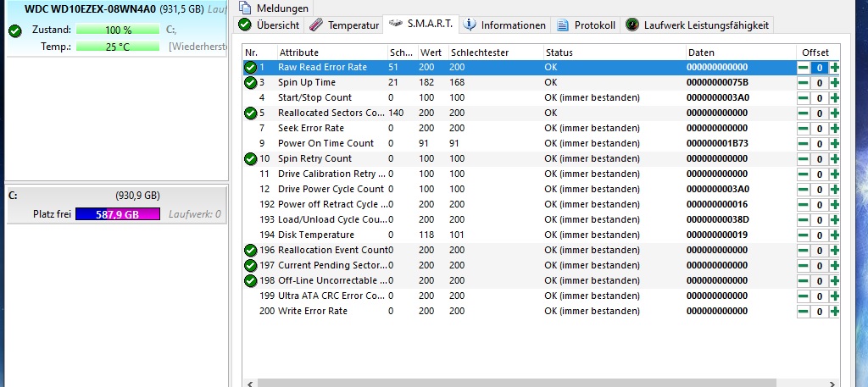868x387 pixels.
Task: Sort by the Attribute column header
Action: [332, 53]
